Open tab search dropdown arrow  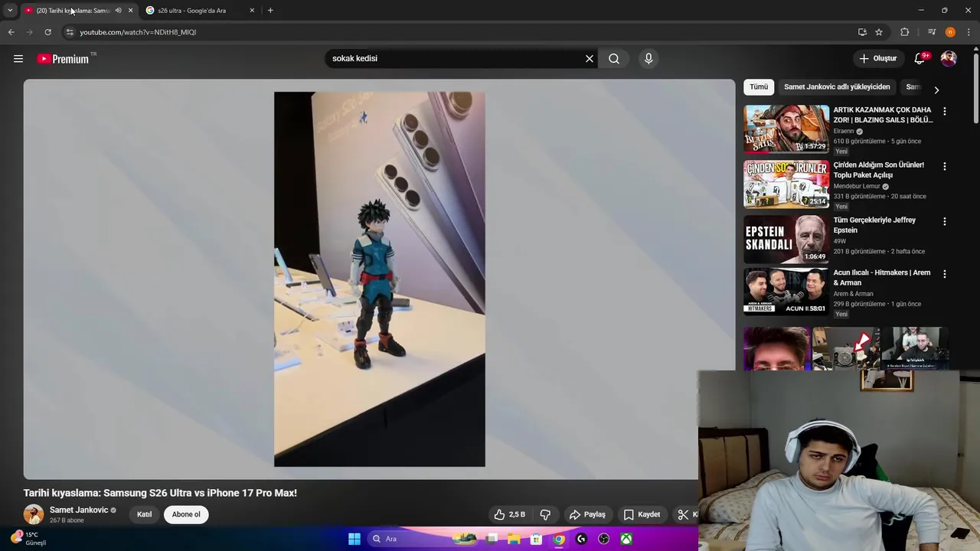10,11
